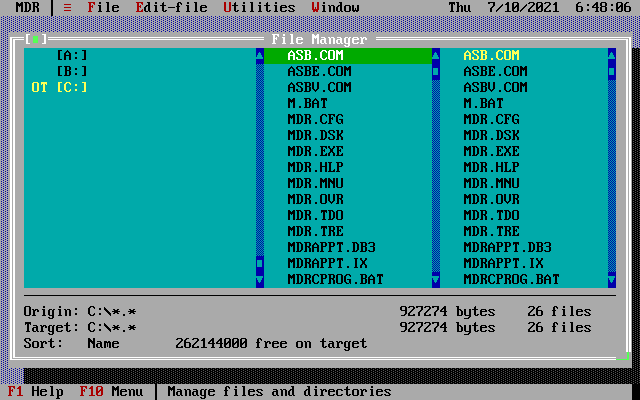The width and height of the screenshot is (640, 400).
Task: Open the File menu
Action: click(x=103, y=7)
